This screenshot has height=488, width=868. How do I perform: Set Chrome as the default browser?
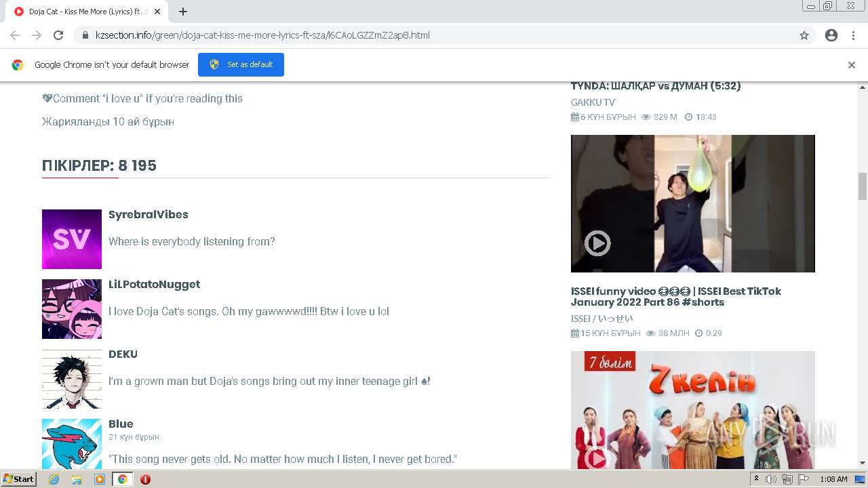pyautogui.click(x=241, y=64)
